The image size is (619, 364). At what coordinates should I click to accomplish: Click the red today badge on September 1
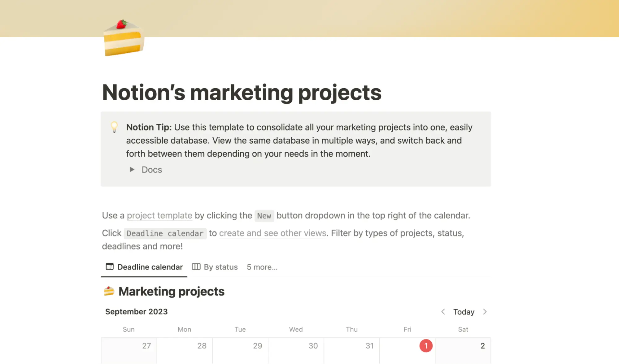[426, 346]
